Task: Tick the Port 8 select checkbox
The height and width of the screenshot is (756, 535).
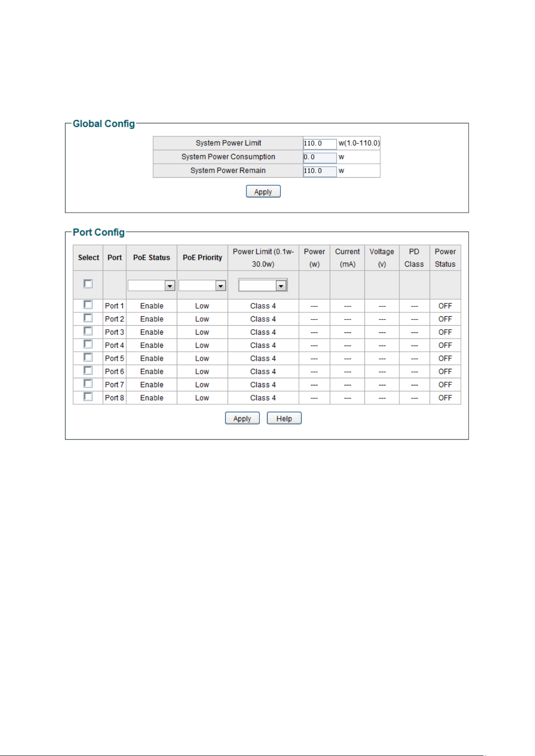Action: coord(88,397)
